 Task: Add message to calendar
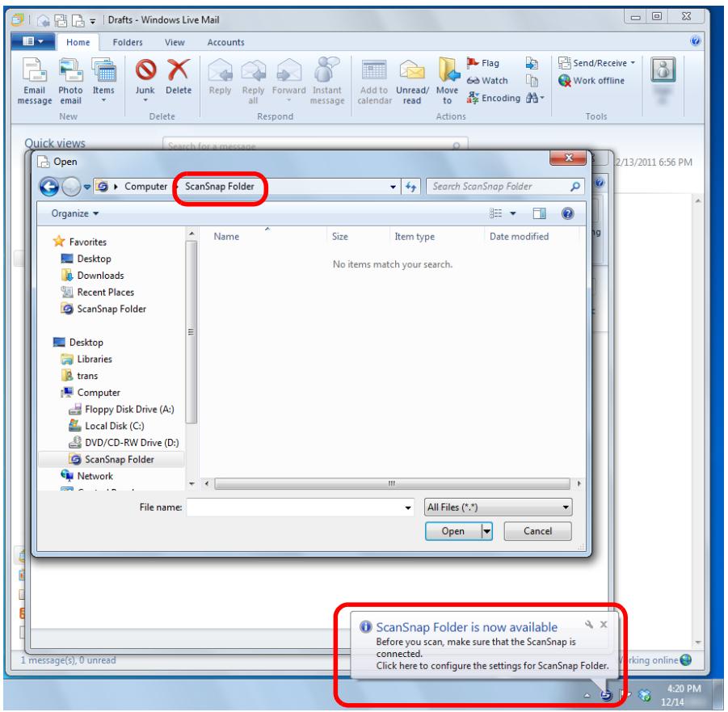point(374,82)
